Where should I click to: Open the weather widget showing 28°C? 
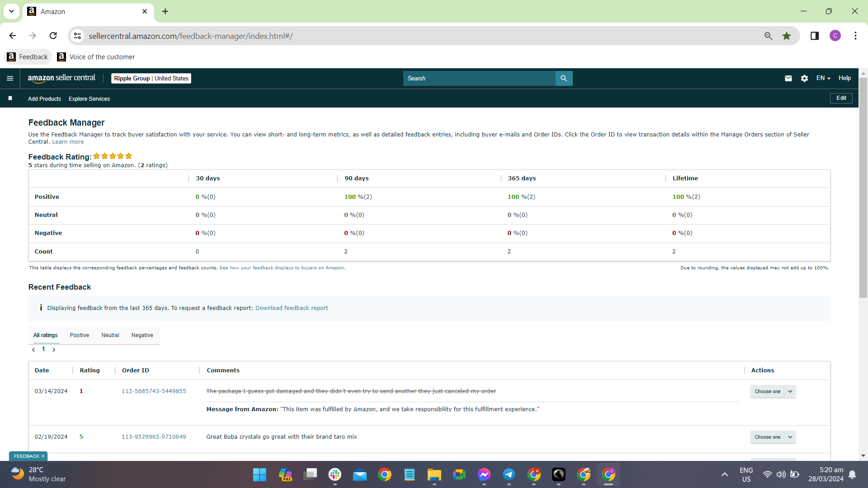pos(38,474)
